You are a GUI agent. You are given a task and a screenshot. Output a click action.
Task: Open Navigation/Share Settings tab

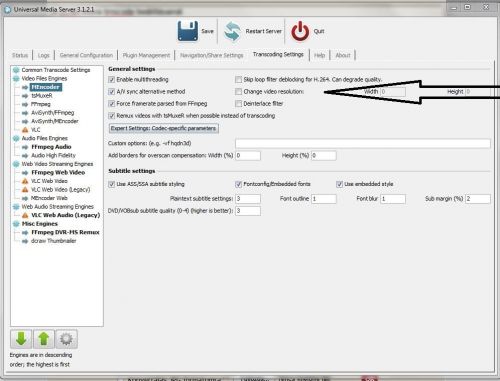click(x=212, y=55)
